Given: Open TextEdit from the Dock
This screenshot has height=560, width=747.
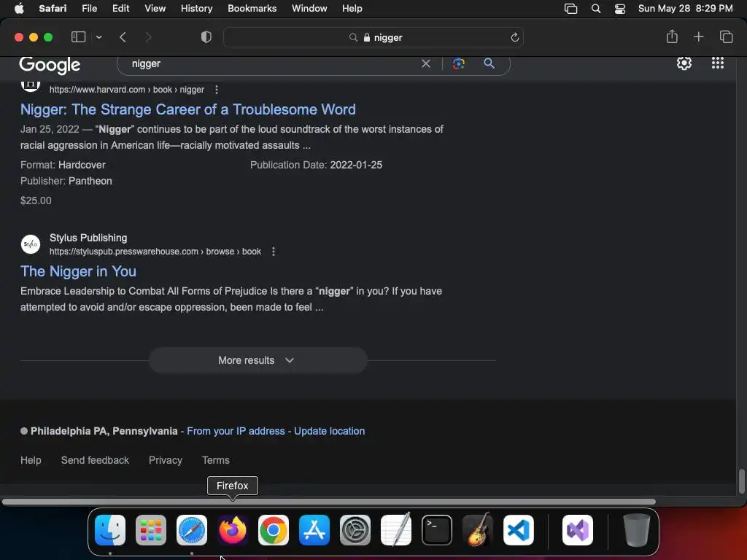Looking at the screenshot, I should tap(396, 530).
